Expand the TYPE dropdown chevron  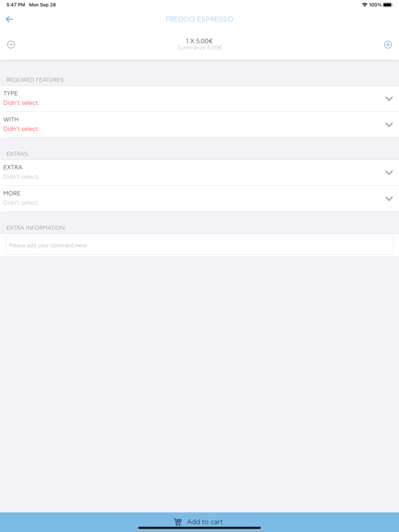(389, 99)
